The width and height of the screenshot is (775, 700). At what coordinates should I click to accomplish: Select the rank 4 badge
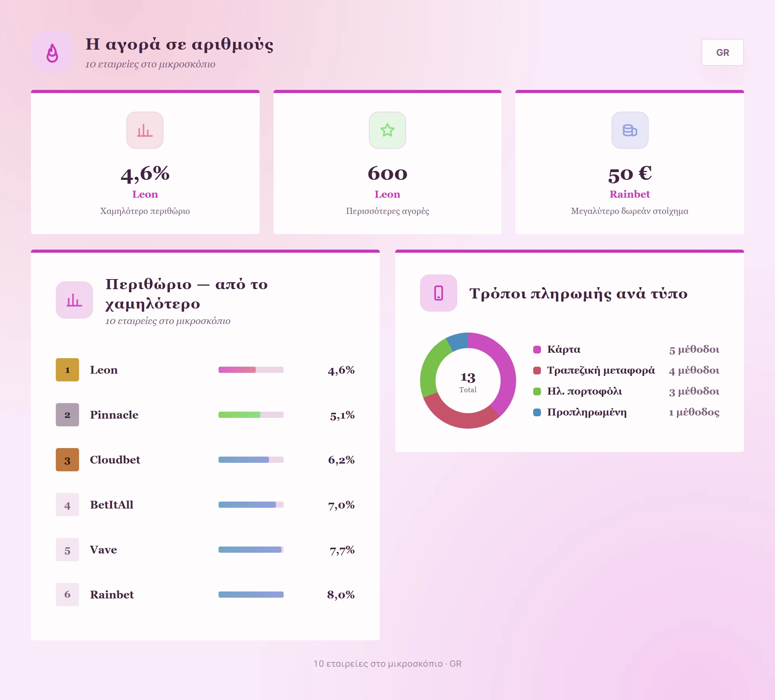click(x=67, y=505)
